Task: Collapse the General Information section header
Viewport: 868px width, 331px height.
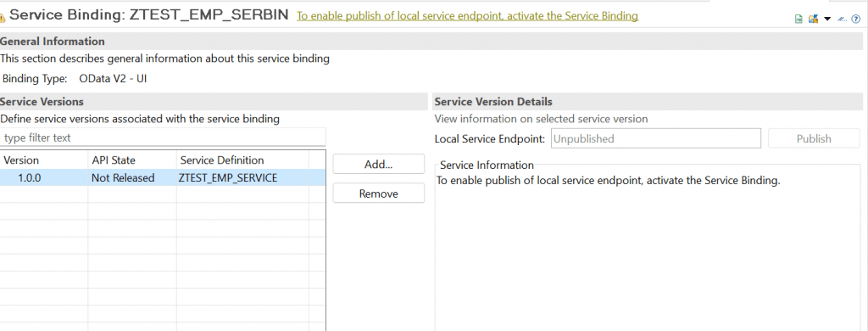Action: click(x=53, y=41)
